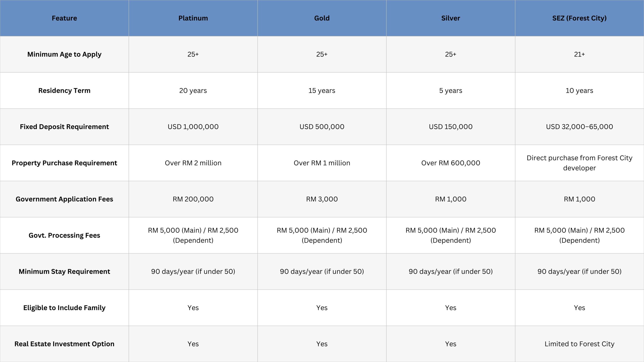Click the Govt. Processing Fees label
Image resolution: width=644 pixels, height=362 pixels.
tap(64, 235)
